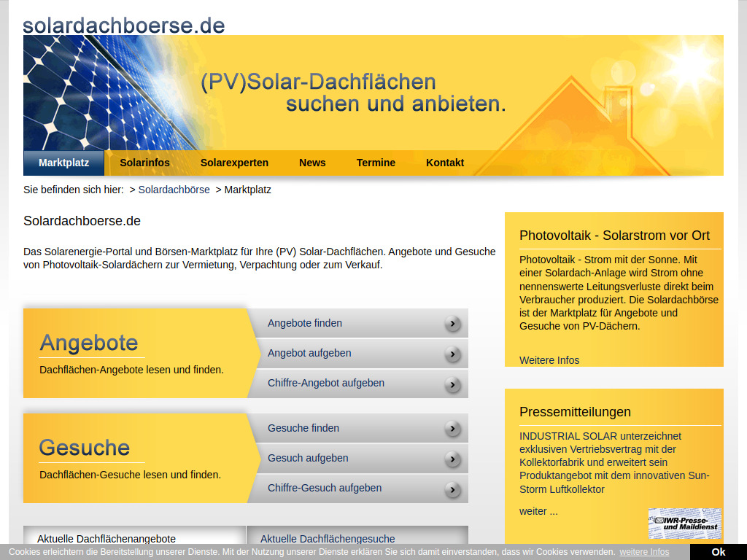Click the arrow icon beside Angebot aufgeben
The height and width of the screenshot is (560, 747).
tap(454, 353)
